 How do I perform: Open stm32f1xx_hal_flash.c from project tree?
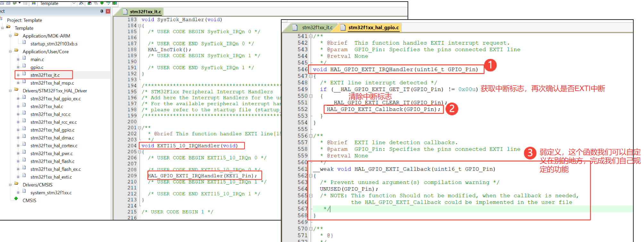tap(52, 161)
